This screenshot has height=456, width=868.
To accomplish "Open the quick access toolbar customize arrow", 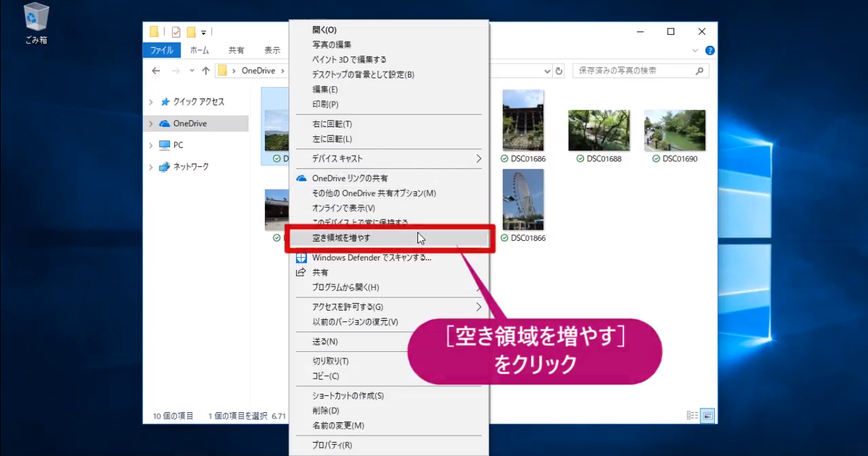I will point(204,32).
